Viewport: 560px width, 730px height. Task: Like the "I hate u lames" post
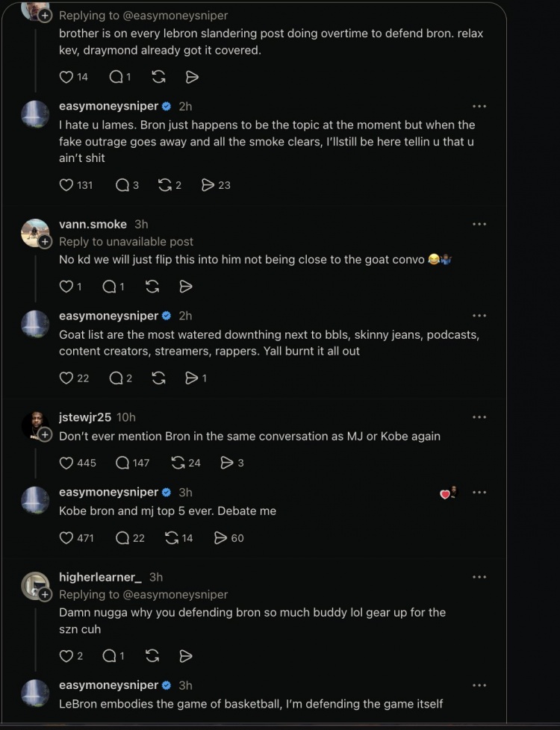click(x=76, y=185)
